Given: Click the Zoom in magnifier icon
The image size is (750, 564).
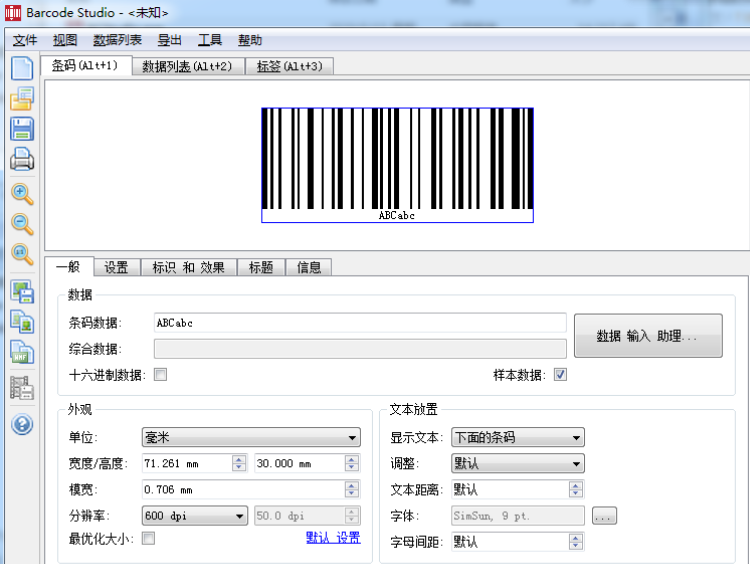Looking at the screenshot, I should 21,194.
